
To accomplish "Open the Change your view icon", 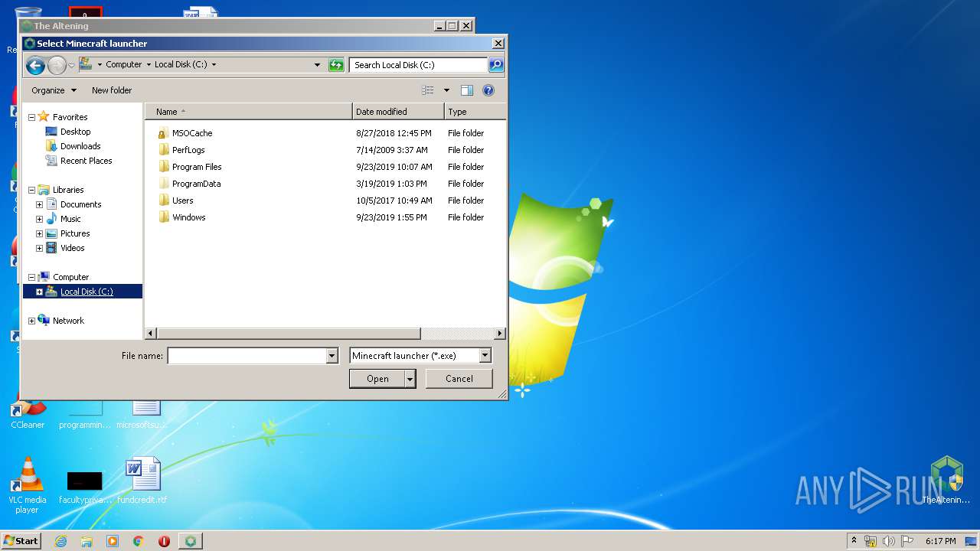I will (x=428, y=90).
